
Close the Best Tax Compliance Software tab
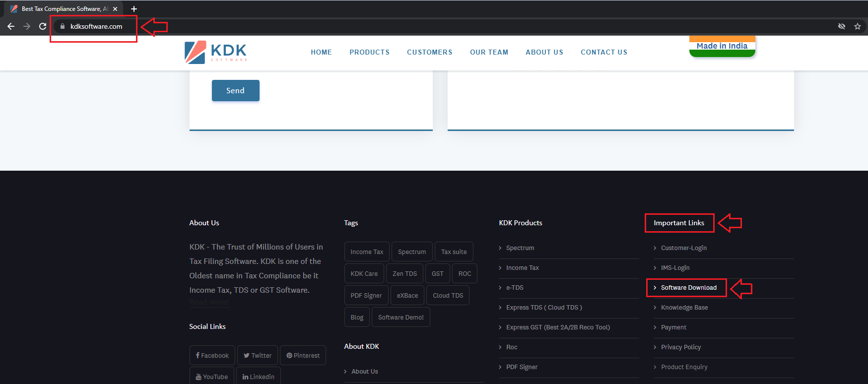click(x=115, y=9)
